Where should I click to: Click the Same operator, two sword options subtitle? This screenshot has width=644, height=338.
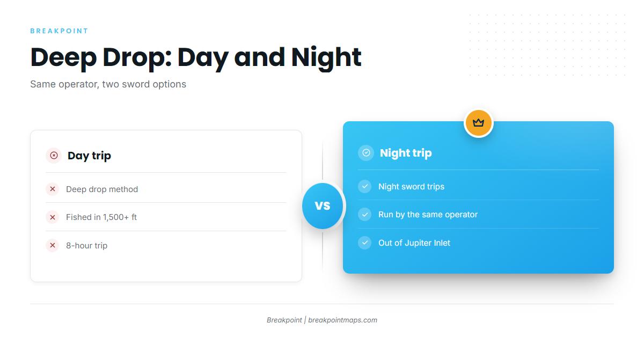click(x=108, y=84)
